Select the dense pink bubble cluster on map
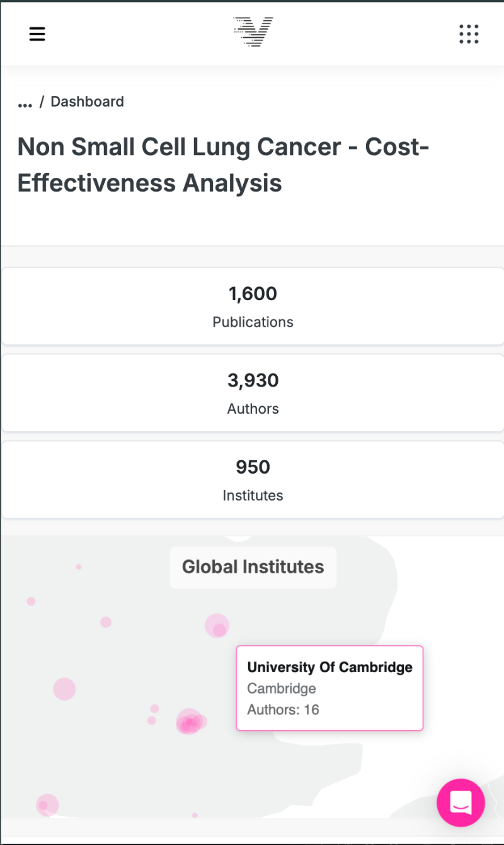504x845 pixels. pos(190,723)
